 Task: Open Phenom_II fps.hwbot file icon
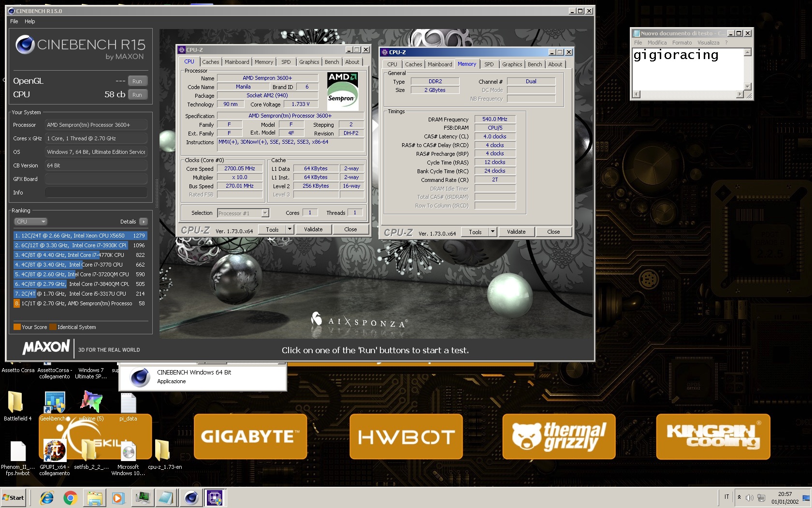18,451
